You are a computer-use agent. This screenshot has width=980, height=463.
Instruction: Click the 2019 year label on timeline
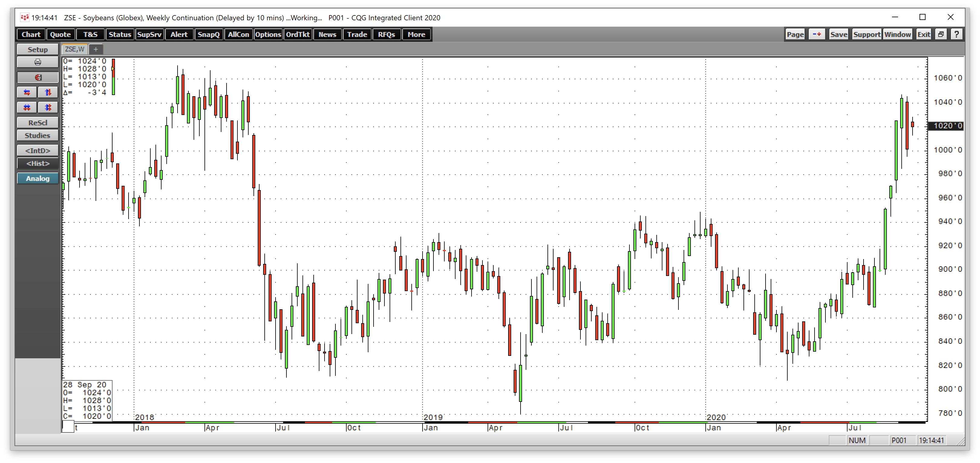click(x=433, y=417)
